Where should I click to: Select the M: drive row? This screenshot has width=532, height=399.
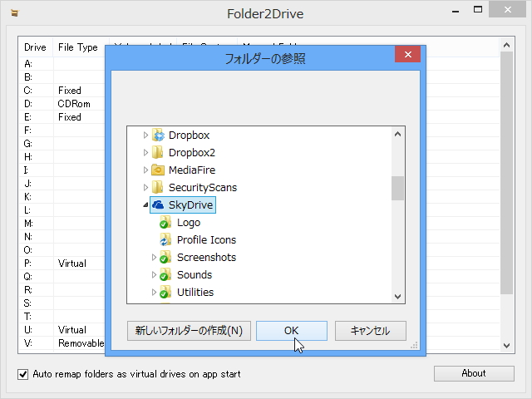(x=62, y=224)
